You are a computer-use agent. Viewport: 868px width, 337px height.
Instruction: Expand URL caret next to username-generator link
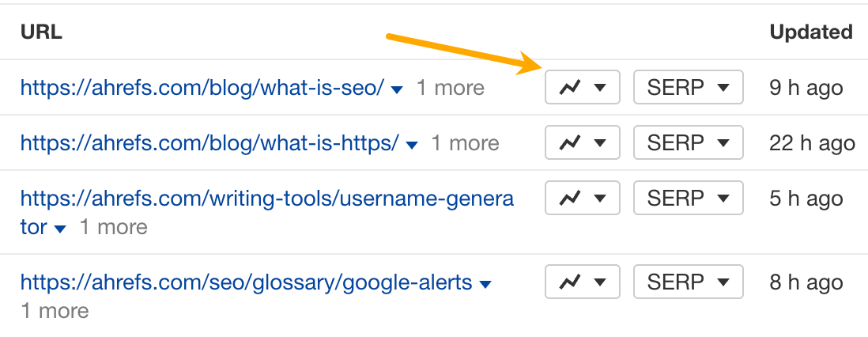click(61, 229)
